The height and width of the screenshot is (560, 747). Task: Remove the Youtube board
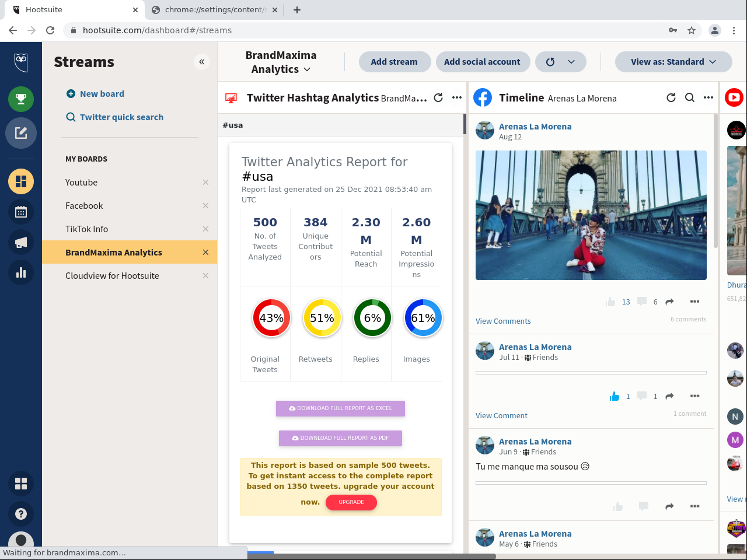205,183
